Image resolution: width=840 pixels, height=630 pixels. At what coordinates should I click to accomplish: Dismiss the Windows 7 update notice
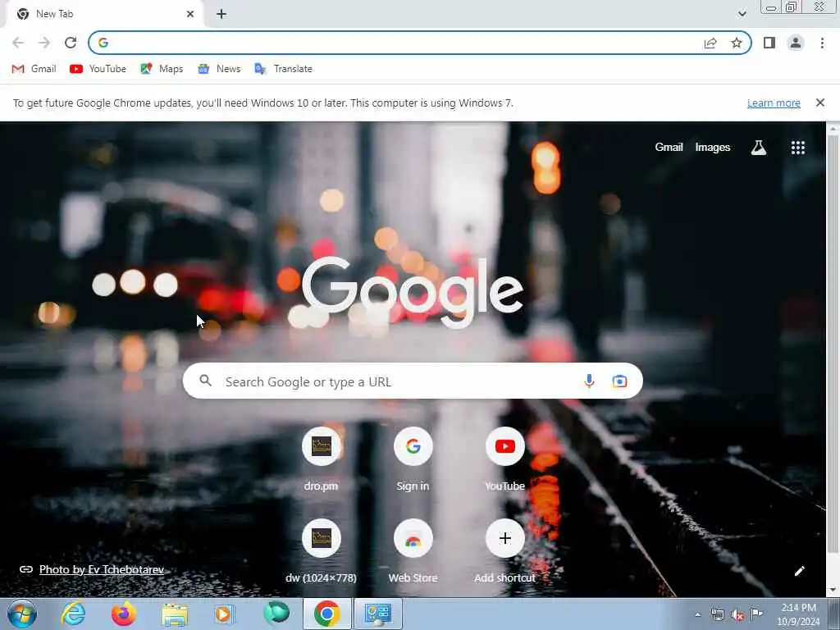click(819, 103)
